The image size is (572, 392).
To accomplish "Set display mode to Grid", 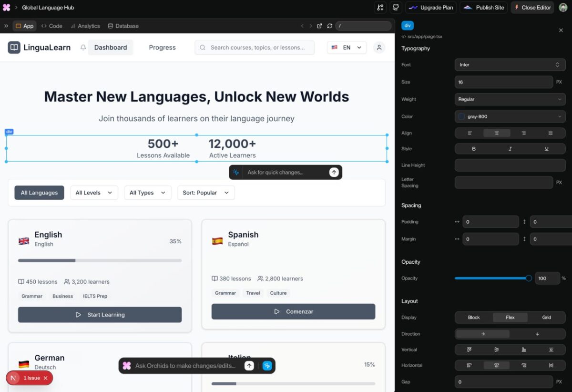I will pyautogui.click(x=546, y=318).
